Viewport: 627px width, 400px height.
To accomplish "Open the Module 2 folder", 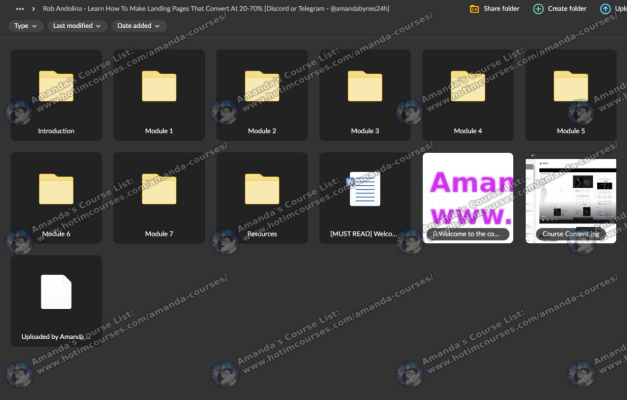I will (x=262, y=95).
